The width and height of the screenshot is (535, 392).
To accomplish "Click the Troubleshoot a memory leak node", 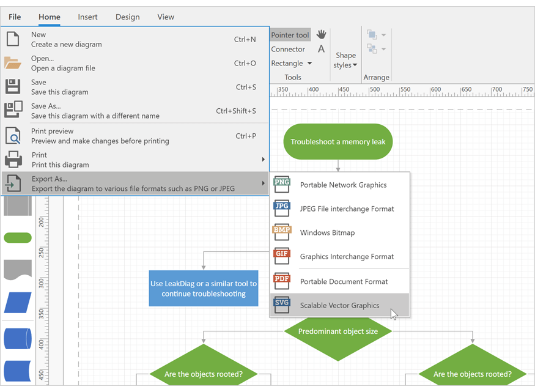I will pos(338,141).
